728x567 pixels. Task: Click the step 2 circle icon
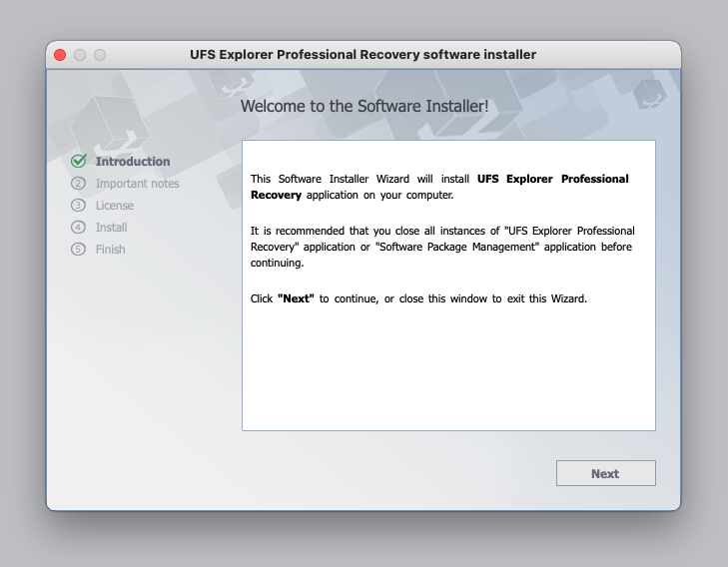tap(78, 184)
